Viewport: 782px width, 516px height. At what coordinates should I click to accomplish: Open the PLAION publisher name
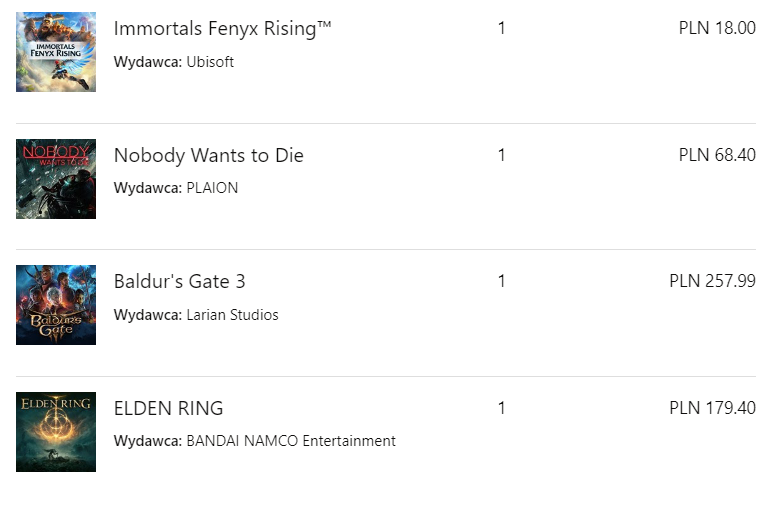click(x=212, y=188)
